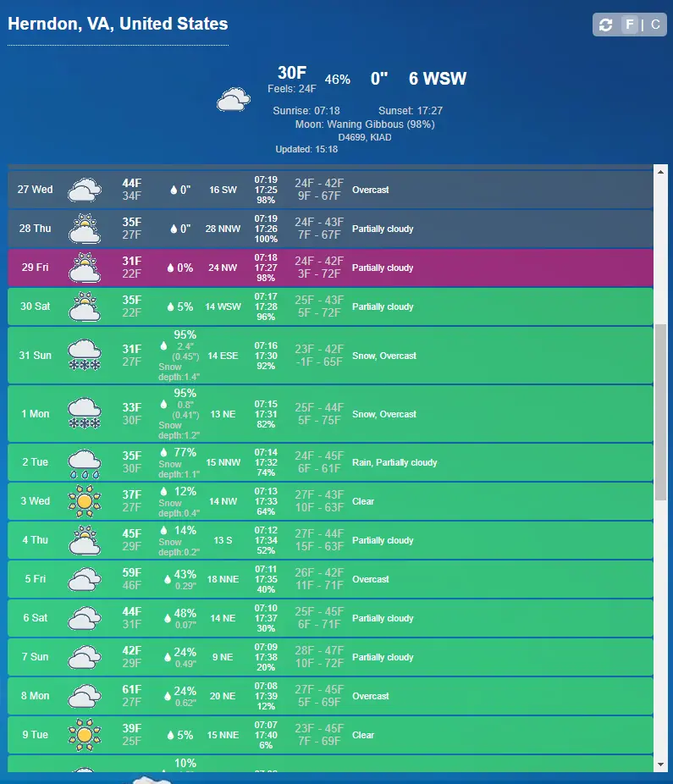Click the partly cloudy icon for 29 Fri

[x=85, y=268]
